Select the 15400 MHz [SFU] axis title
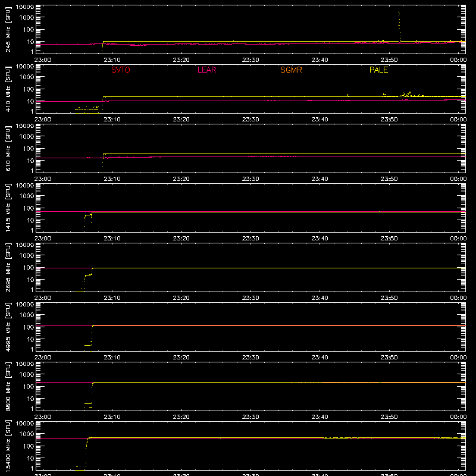Viewport: 476px width, 476px height. click(x=8, y=446)
